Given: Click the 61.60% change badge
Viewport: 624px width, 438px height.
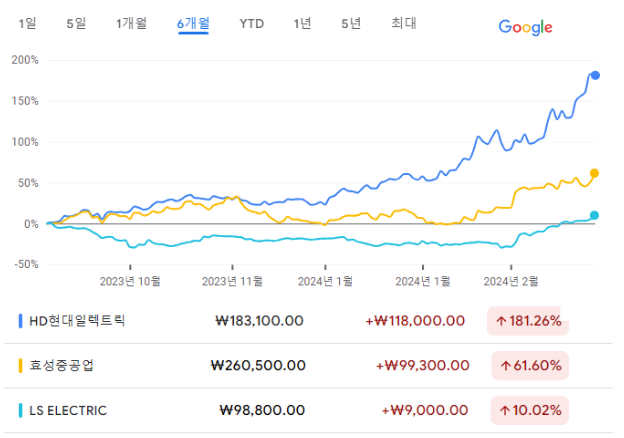Looking at the screenshot, I should pyautogui.click(x=530, y=365).
